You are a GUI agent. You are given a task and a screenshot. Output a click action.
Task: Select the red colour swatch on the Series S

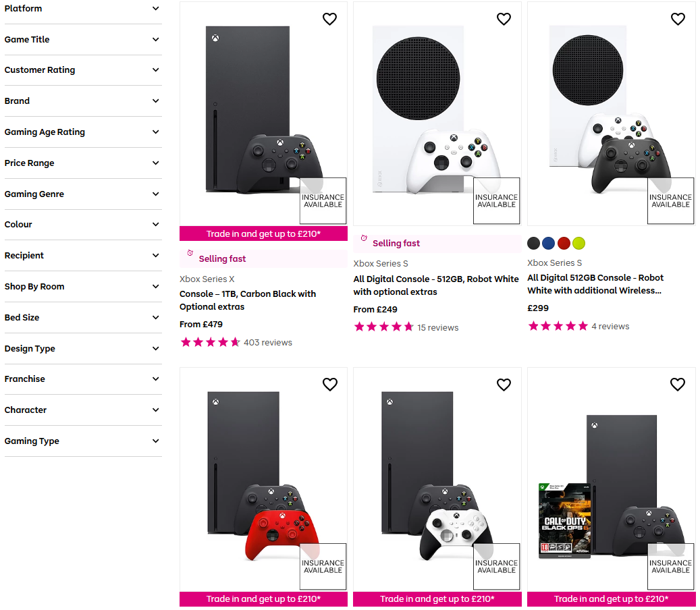[564, 243]
